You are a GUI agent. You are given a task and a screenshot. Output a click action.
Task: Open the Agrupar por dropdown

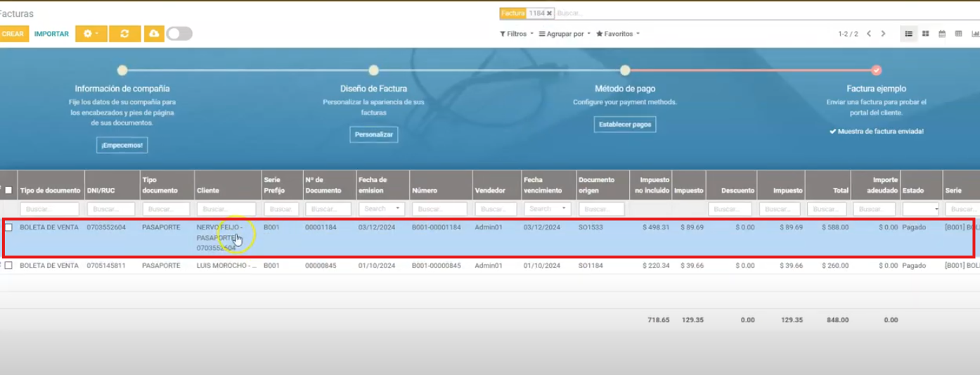565,34
